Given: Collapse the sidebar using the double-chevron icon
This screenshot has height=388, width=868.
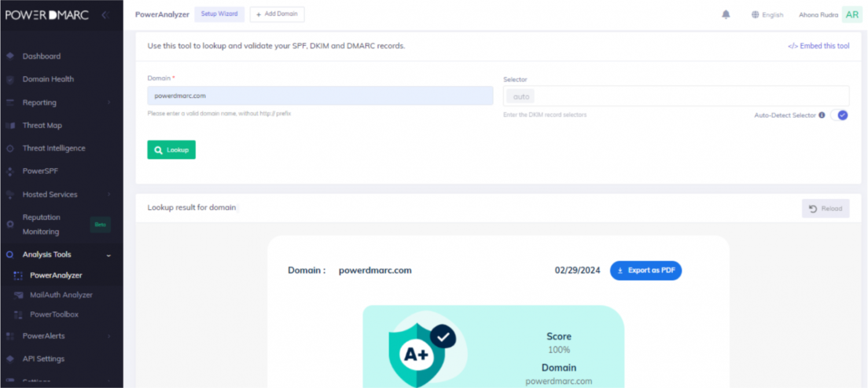Looking at the screenshot, I should (106, 15).
